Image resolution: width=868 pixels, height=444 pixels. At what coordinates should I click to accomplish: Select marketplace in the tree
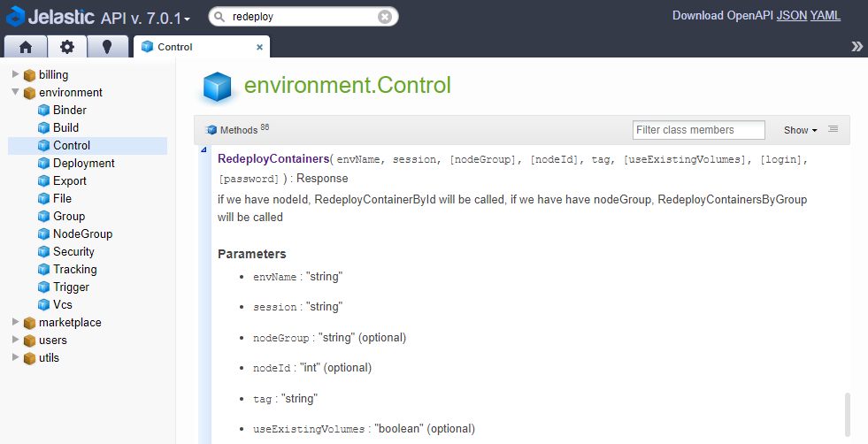[70, 322]
